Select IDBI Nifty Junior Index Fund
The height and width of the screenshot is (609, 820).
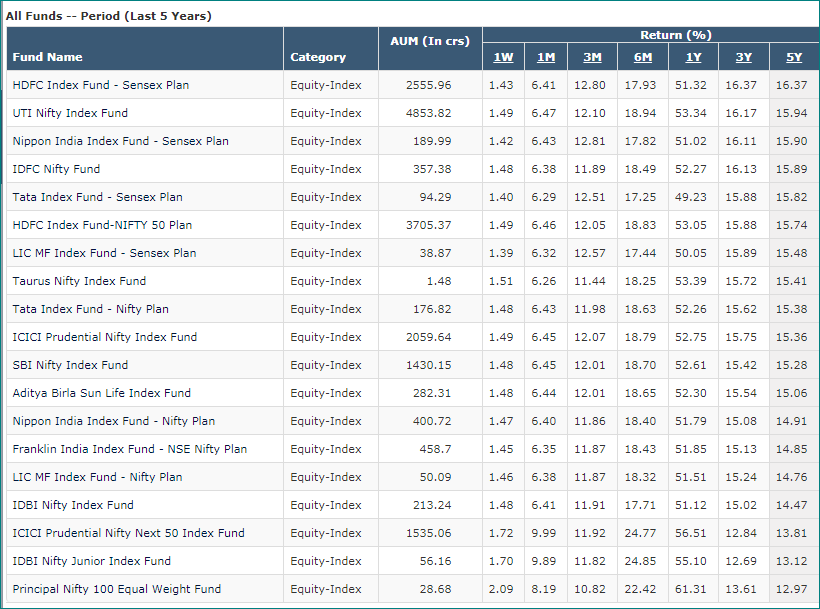click(x=92, y=561)
